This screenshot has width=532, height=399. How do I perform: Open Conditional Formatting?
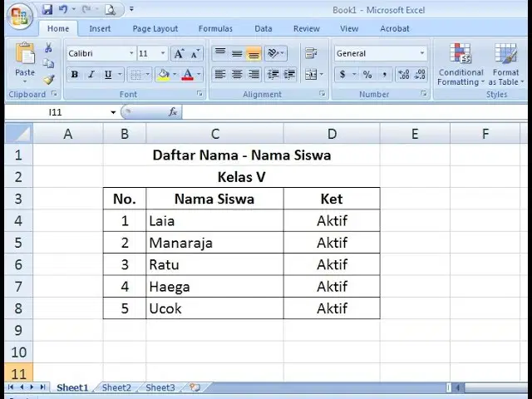click(x=460, y=65)
